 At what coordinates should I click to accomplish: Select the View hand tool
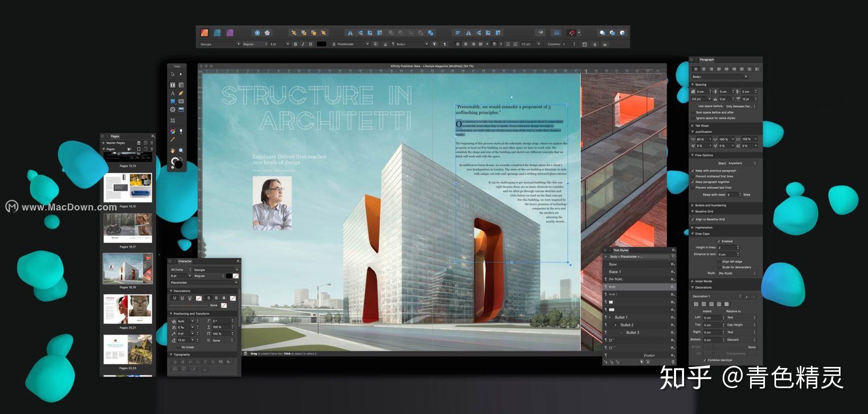point(172,151)
